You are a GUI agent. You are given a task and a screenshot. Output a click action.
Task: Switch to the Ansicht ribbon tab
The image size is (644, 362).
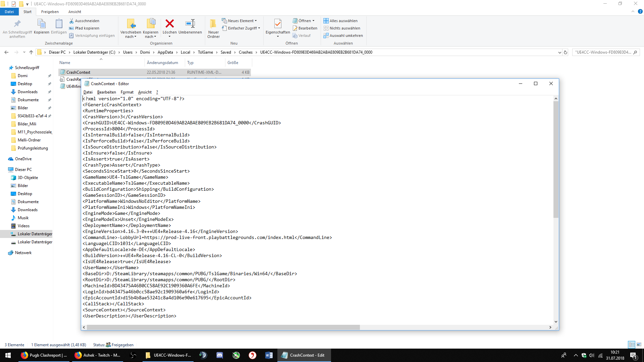point(75,12)
